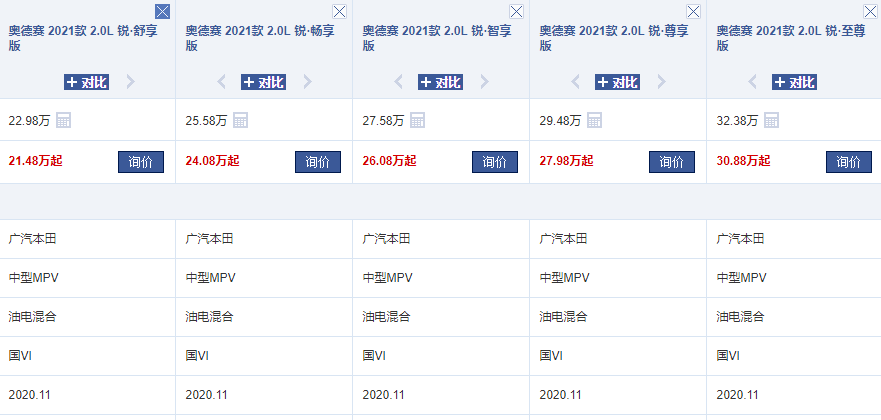881x420 pixels.
Task: Click 询价 button for 21.48万起 model
Action: [x=141, y=162]
